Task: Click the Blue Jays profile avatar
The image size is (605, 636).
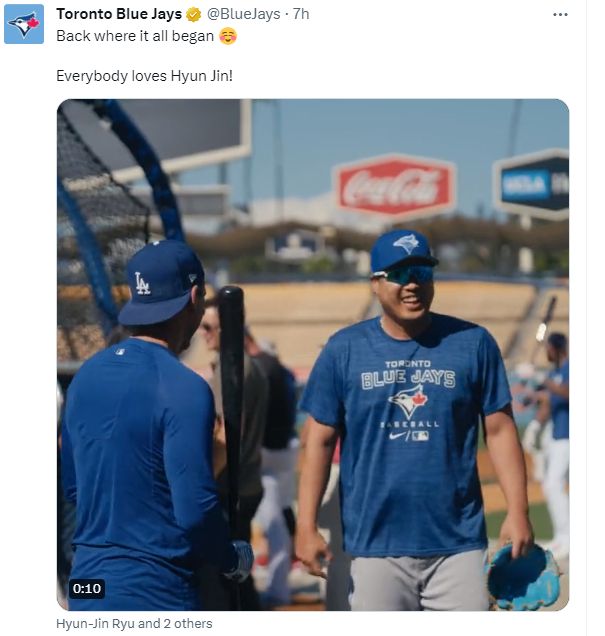Action: pos(24,24)
